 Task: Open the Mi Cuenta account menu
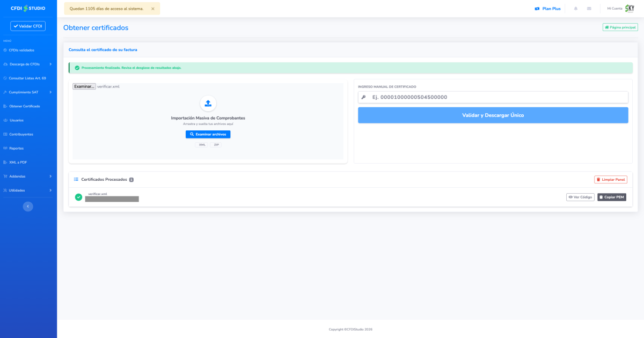[620, 9]
